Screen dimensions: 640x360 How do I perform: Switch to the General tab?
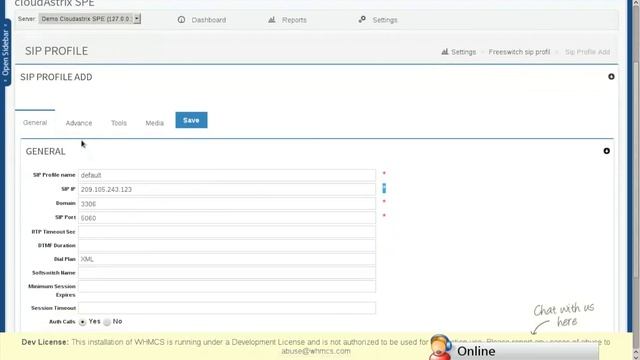35,122
